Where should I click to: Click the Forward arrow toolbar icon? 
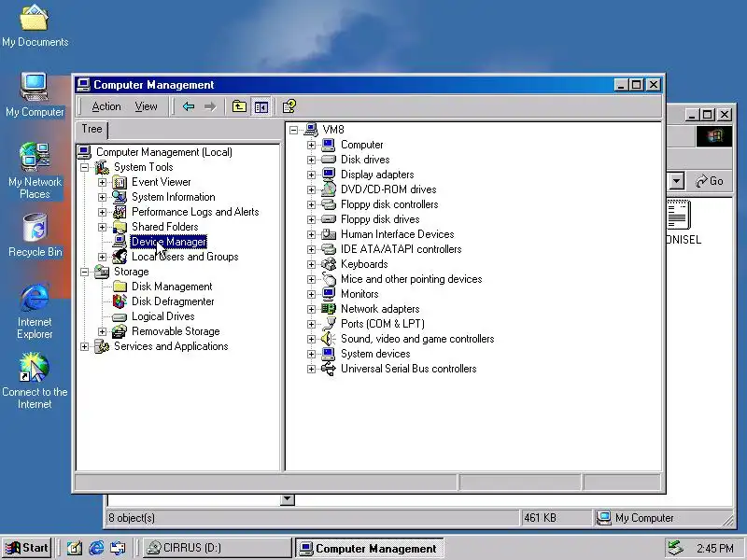(210, 106)
